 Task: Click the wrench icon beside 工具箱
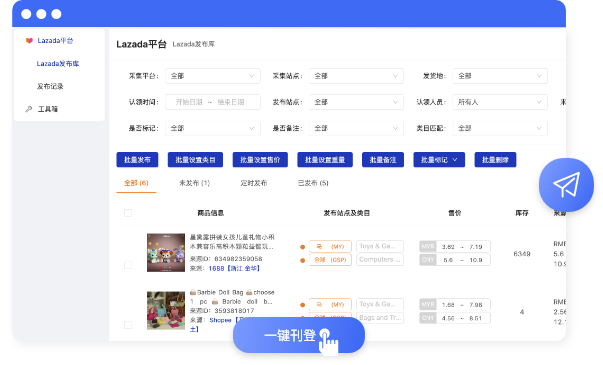pos(29,109)
